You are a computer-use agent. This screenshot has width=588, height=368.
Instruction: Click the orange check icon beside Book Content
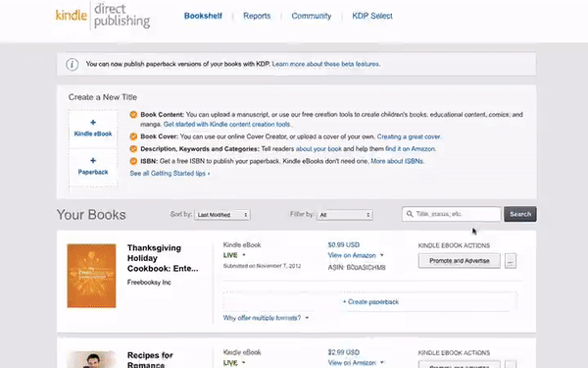coord(133,115)
